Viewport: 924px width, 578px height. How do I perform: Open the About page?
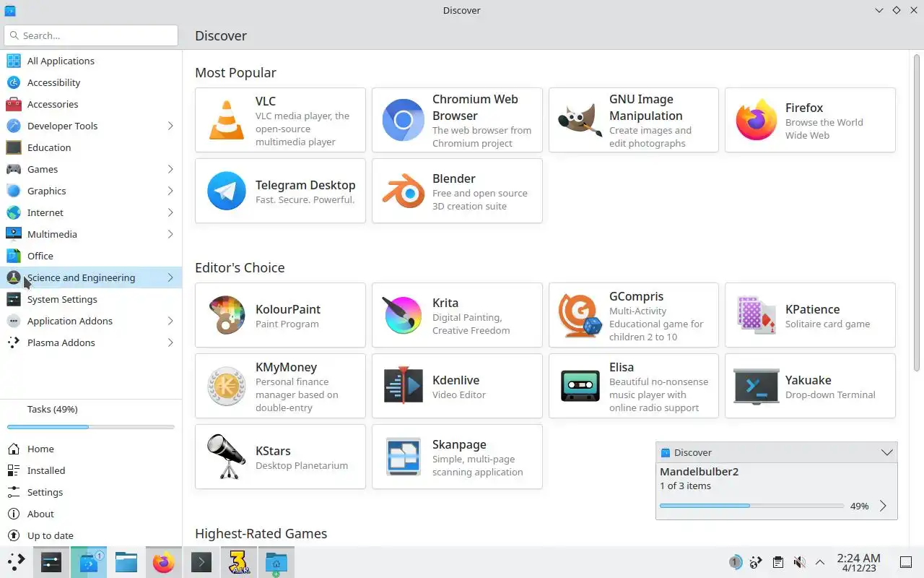[x=91, y=514]
